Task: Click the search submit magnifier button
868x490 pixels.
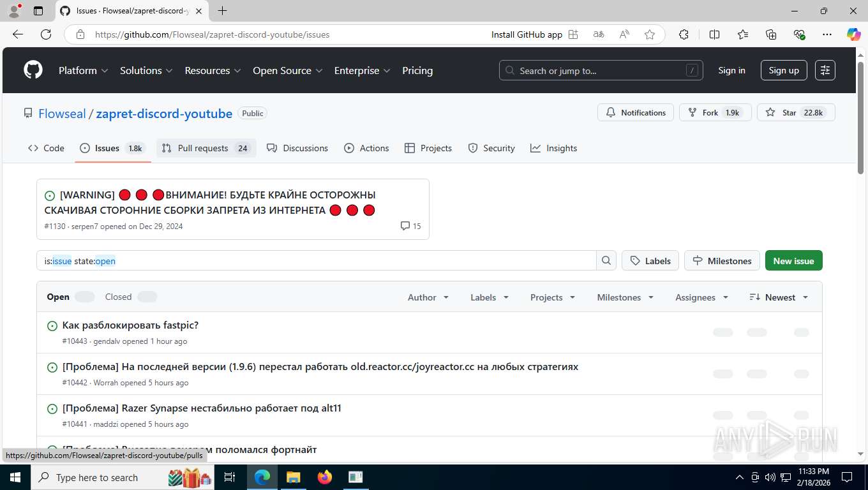Action: [x=606, y=260]
